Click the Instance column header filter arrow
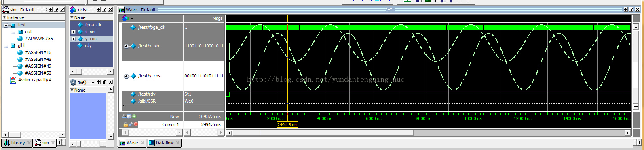Viewport: 644px width, 150px height. coord(4,17)
